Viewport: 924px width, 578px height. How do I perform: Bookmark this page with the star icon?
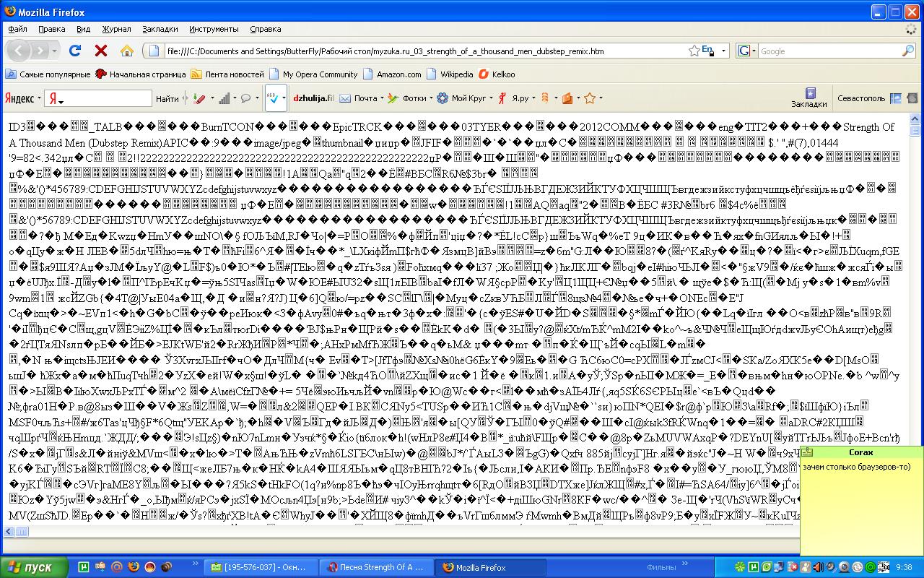[694, 51]
